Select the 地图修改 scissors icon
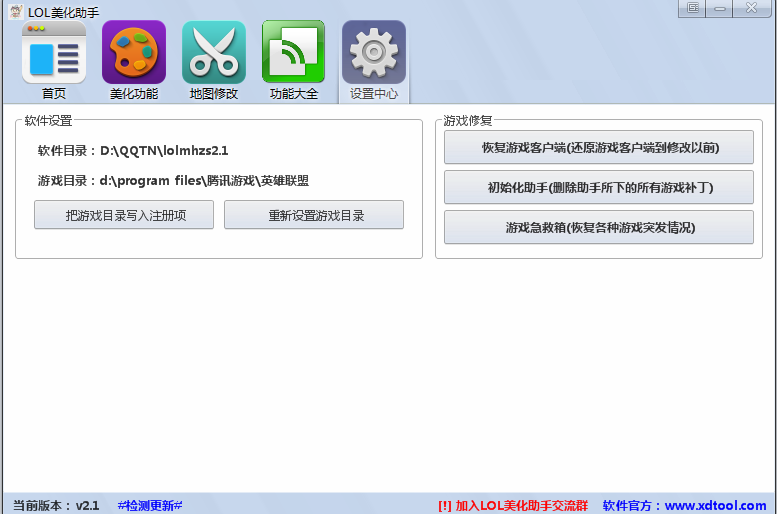777x514 pixels. coord(214,53)
